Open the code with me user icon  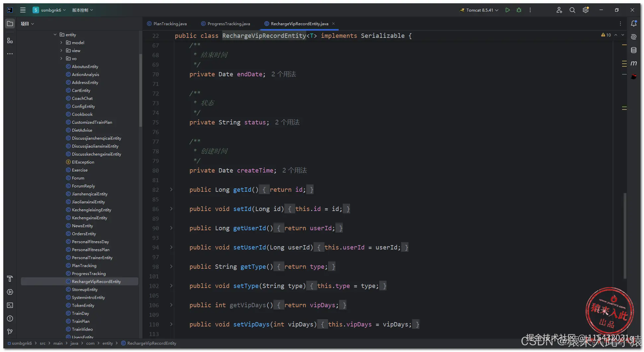tap(559, 10)
